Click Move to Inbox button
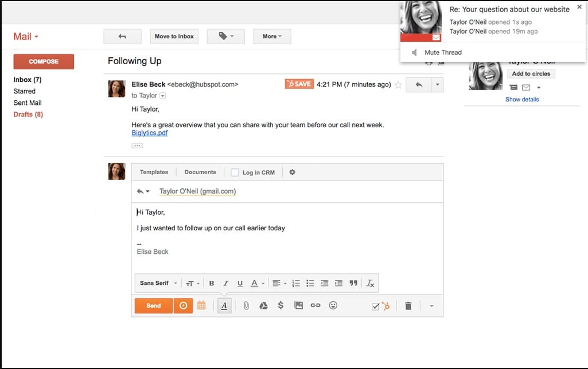 click(174, 36)
